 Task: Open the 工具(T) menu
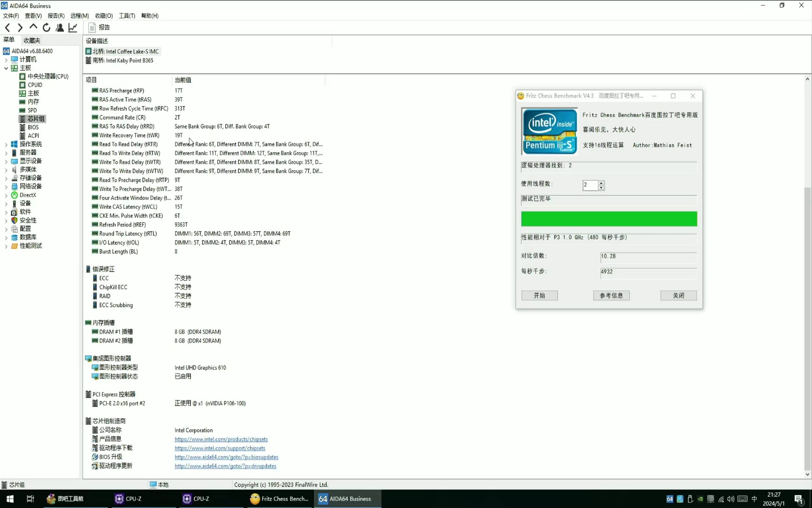pyautogui.click(x=127, y=16)
